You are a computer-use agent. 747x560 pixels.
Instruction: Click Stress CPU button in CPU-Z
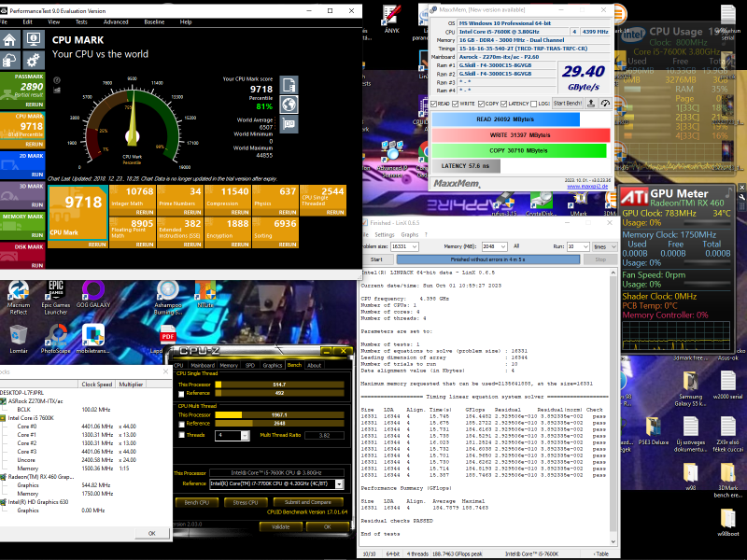coord(246,502)
